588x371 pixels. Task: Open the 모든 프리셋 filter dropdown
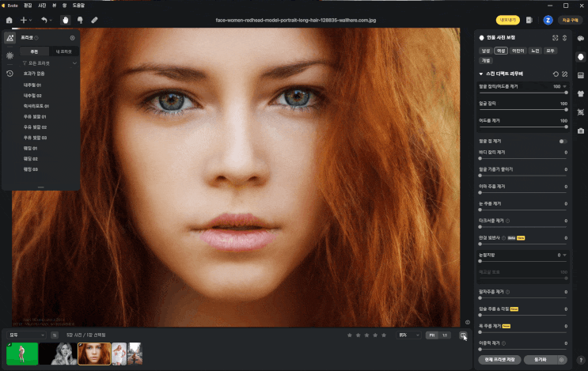[50, 63]
